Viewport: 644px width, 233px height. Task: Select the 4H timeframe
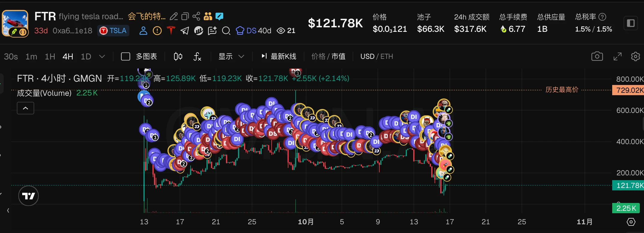point(68,56)
